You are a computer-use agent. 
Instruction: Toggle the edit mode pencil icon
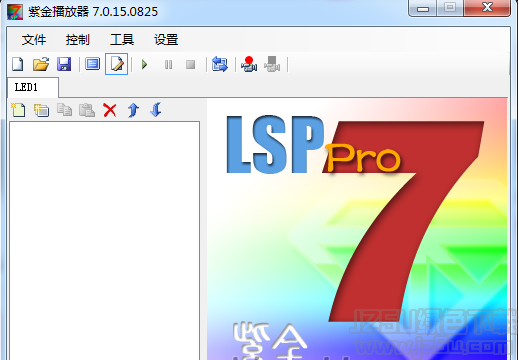pyautogui.click(x=116, y=64)
